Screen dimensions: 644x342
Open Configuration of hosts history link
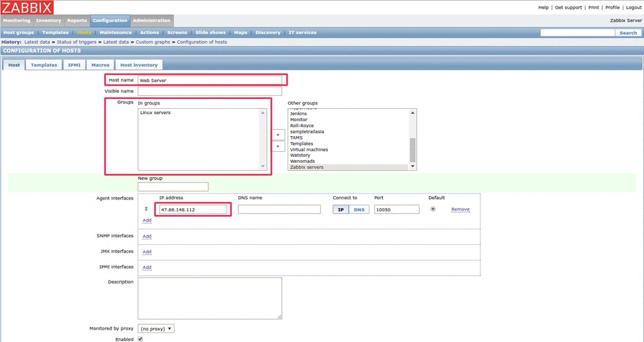point(202,42)
